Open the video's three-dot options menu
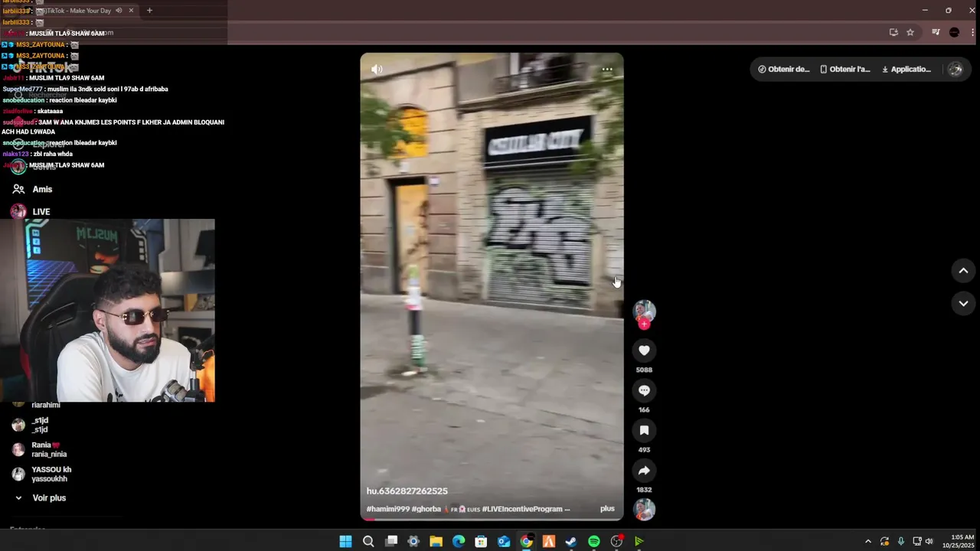Viewport: 980px width, 551px height. pyautogui.click(x=607, y=69)
